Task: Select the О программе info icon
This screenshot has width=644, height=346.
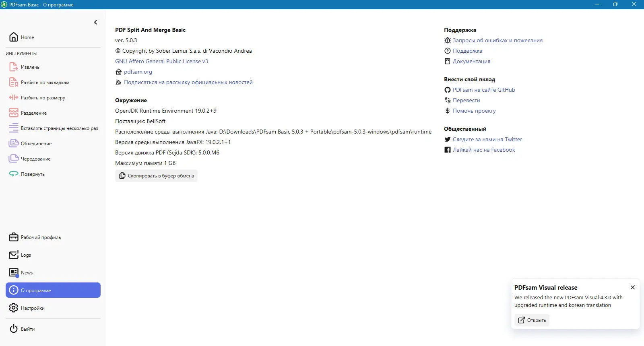Action: (x=14, y=290)
